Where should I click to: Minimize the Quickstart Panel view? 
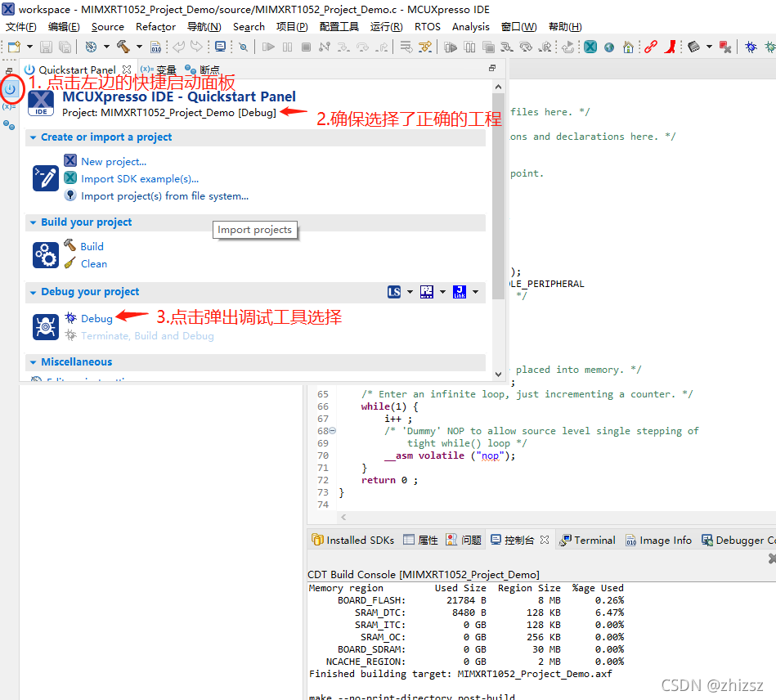click(492, 68)
